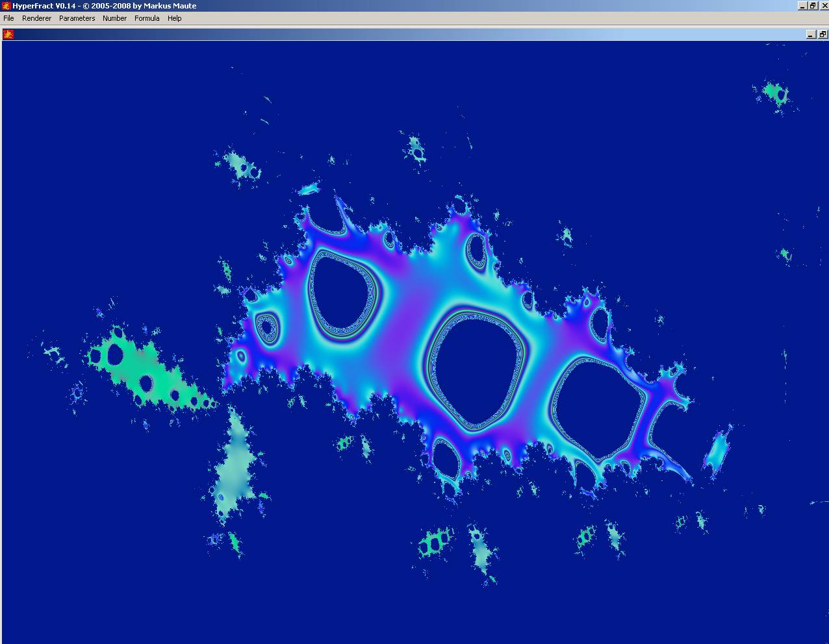Open the Parameters menu

[x=77, y=18]
